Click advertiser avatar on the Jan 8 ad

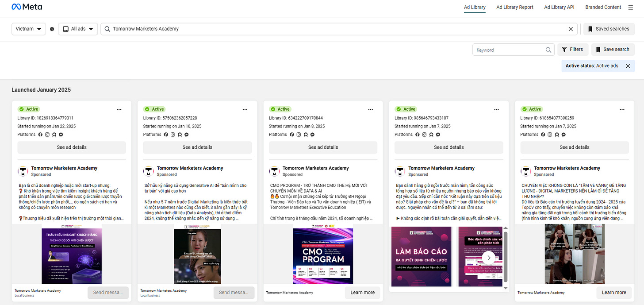click(274, 171)
